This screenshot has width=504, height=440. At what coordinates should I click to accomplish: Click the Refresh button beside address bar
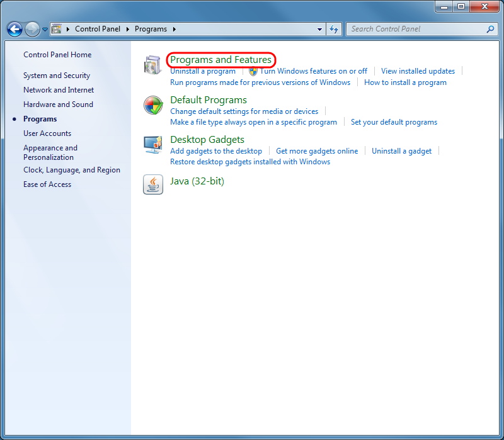click(334, 29)
